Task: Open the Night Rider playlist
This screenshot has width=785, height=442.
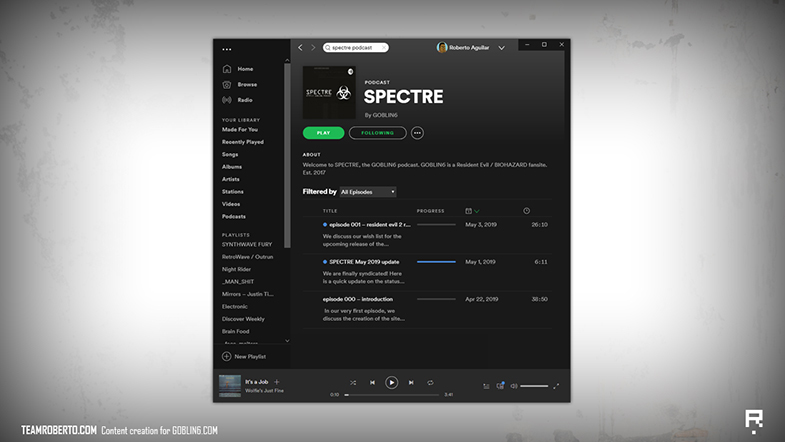Action: (236, 269)
